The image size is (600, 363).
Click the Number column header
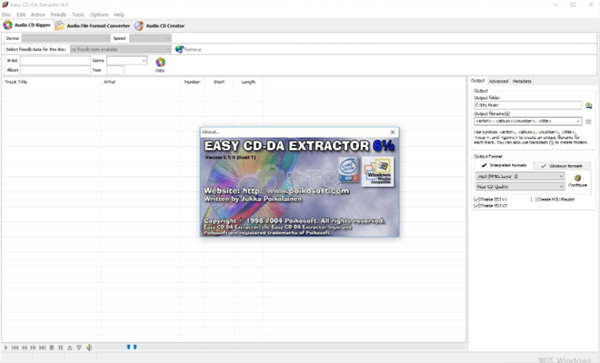[x=192, y=82]
